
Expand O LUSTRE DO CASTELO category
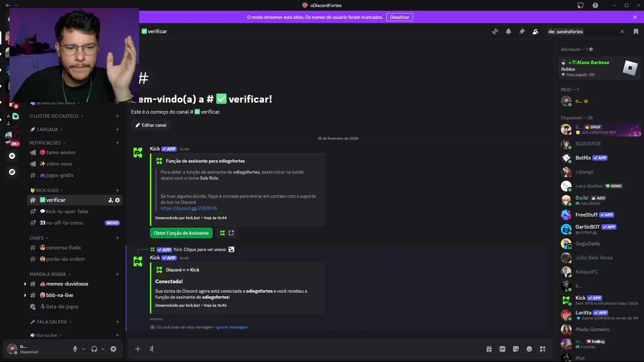click(56, 116)
